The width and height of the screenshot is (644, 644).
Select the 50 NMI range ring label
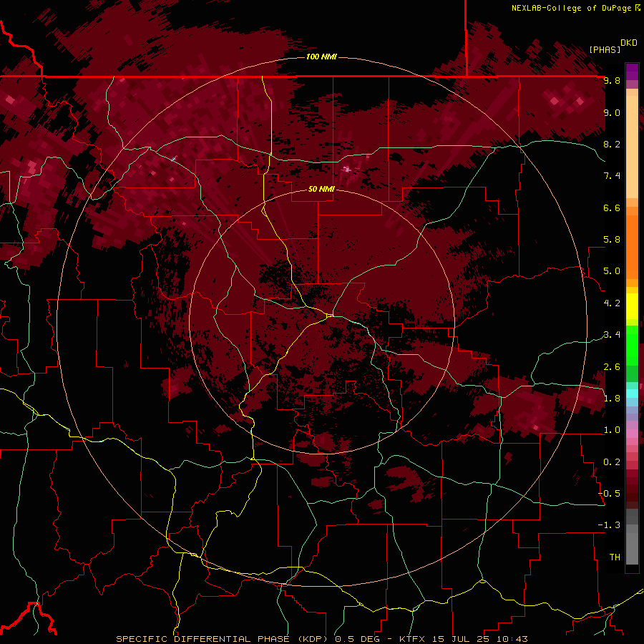point(321,189)
